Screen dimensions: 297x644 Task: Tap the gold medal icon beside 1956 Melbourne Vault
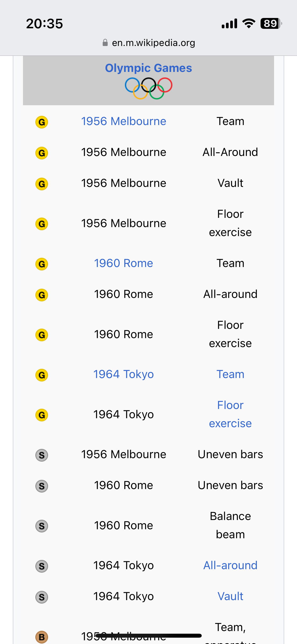click(42, 184)
